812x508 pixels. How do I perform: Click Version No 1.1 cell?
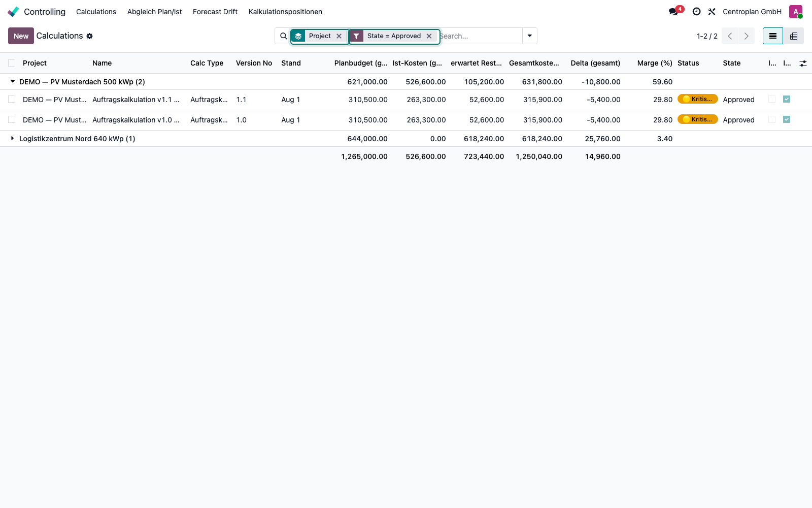pyautogui.click(x=241, y=100)
